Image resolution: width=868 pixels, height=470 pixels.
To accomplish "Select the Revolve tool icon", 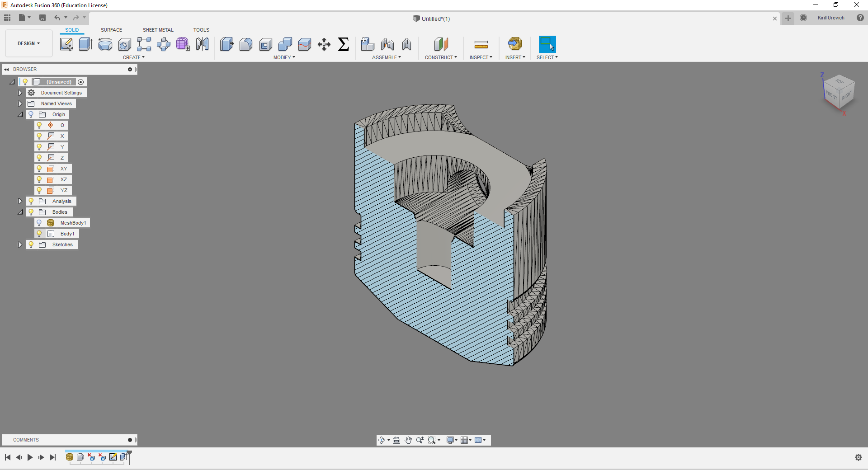I will (105, 44).
